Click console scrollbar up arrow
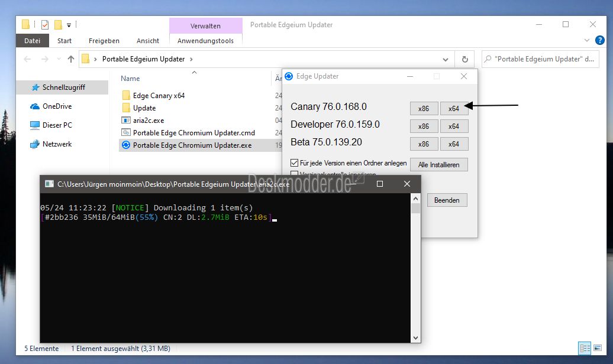Image resolution: width=613 pixels, height=364 pixels. (415, 199)
